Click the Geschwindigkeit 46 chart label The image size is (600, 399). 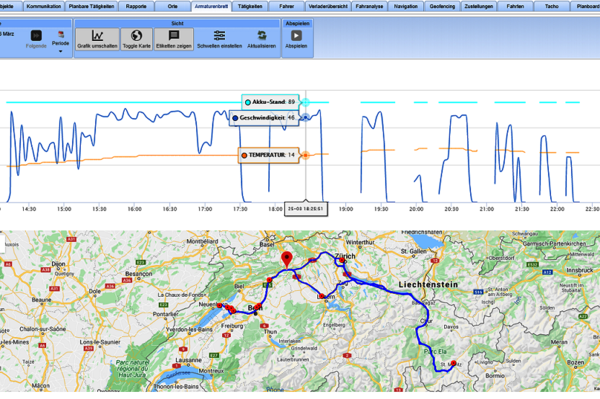point(264,118)
